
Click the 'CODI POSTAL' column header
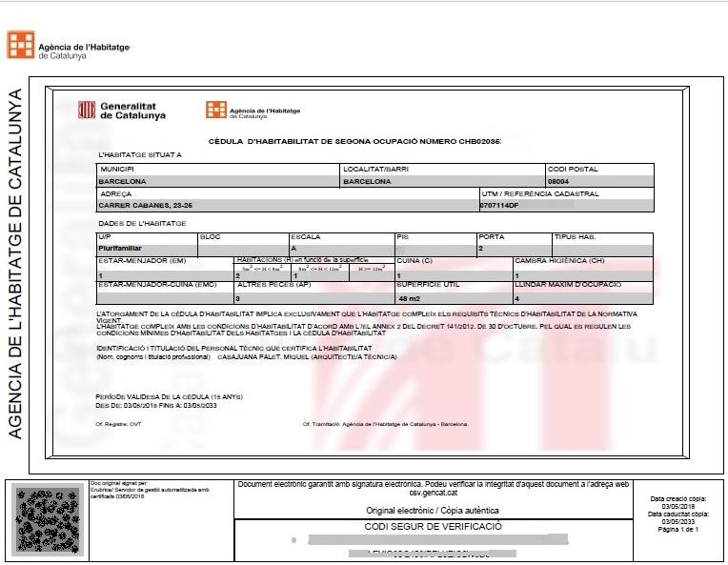coord(573,169)
